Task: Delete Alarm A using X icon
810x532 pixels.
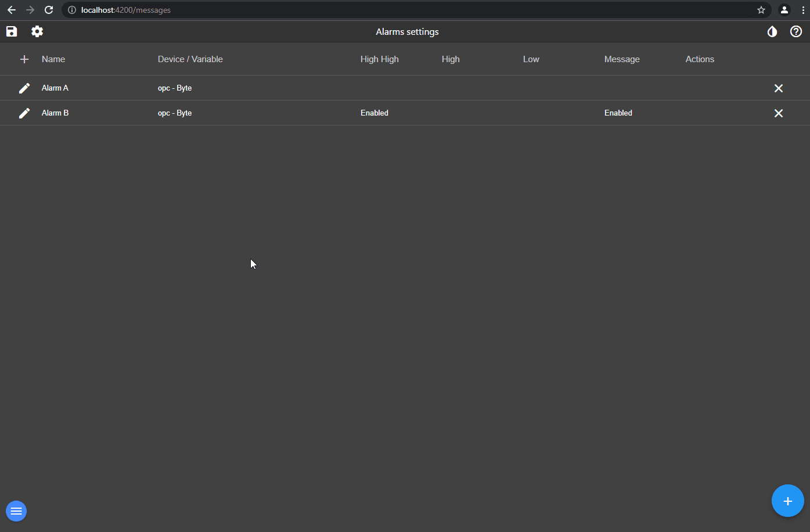Action: 779,88
